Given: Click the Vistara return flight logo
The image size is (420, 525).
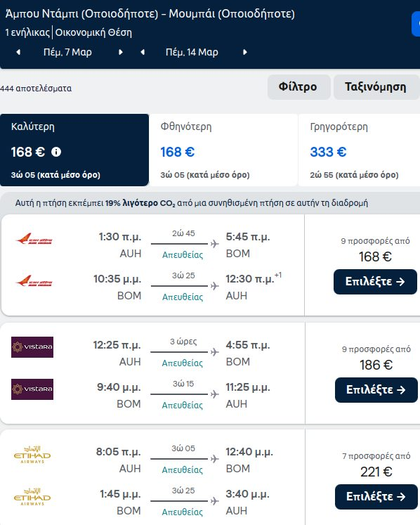Looking at the screenshot, I should click(x=32, y=389).
